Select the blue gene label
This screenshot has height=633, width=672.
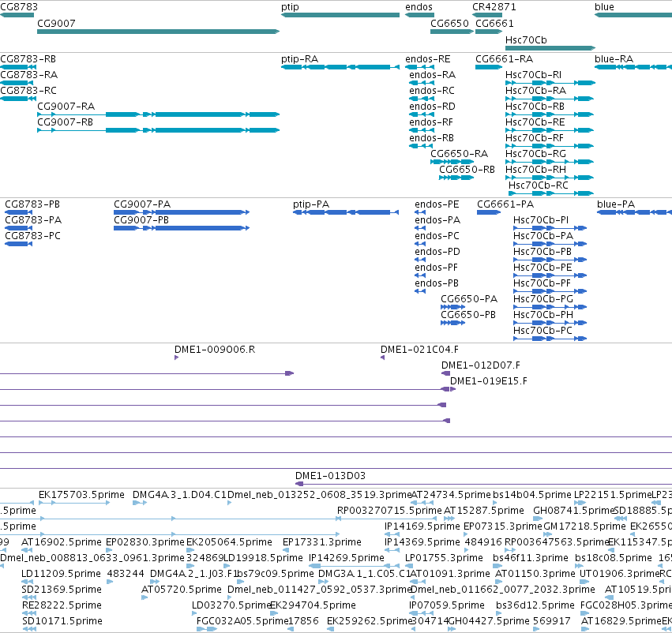tap(604, 7)
